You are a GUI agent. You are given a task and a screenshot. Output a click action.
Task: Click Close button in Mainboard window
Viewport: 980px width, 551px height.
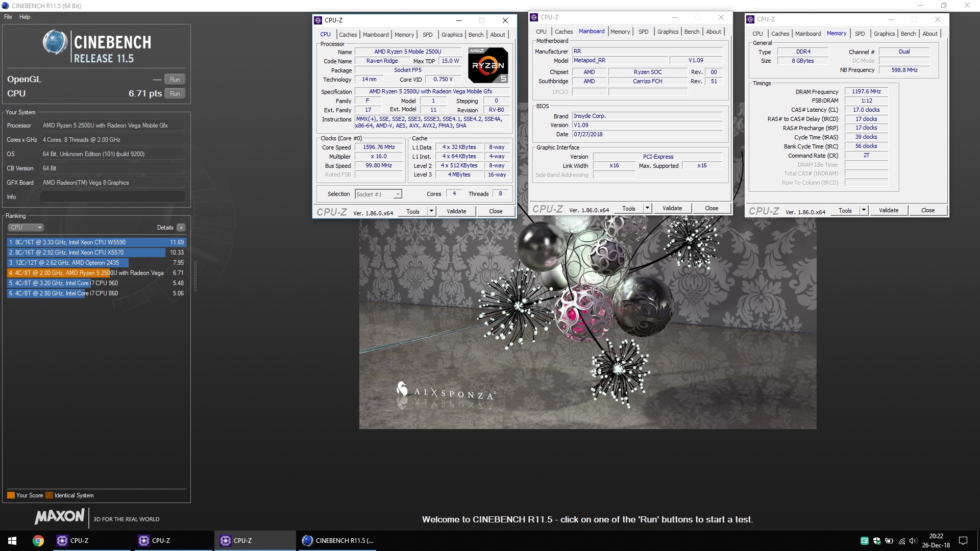[x=712, y=208]
